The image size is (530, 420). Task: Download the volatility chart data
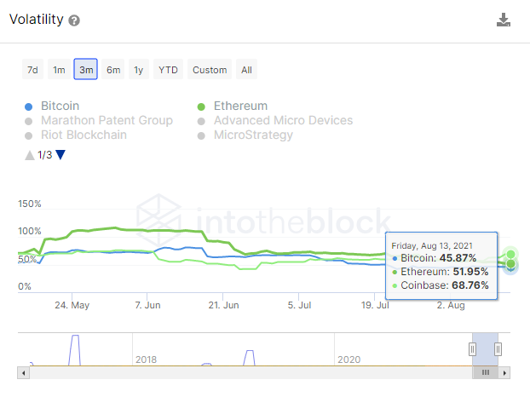(x=504, y=20)
